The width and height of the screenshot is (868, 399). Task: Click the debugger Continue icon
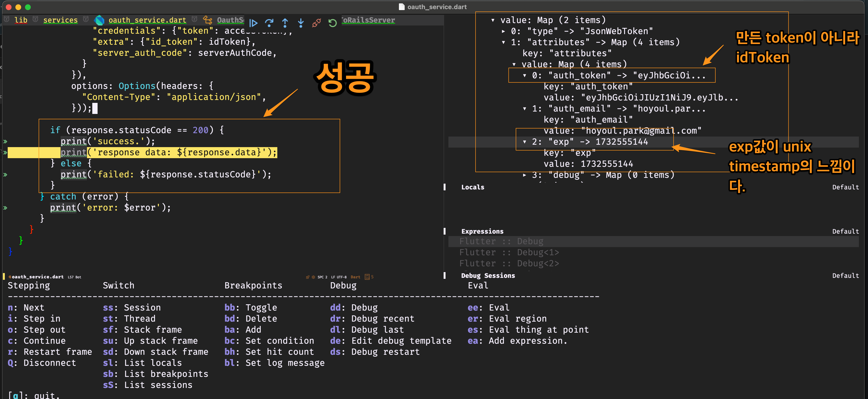pos(253,23)
